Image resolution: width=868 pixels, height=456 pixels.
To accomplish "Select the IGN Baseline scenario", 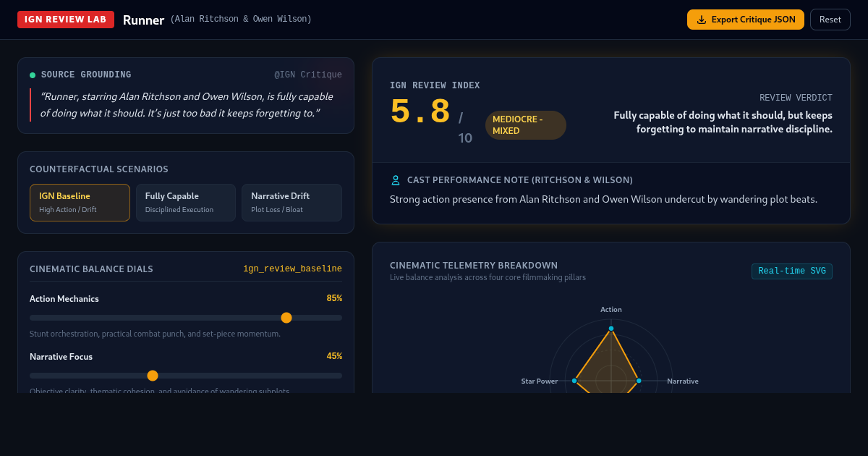I will point(80,203).
